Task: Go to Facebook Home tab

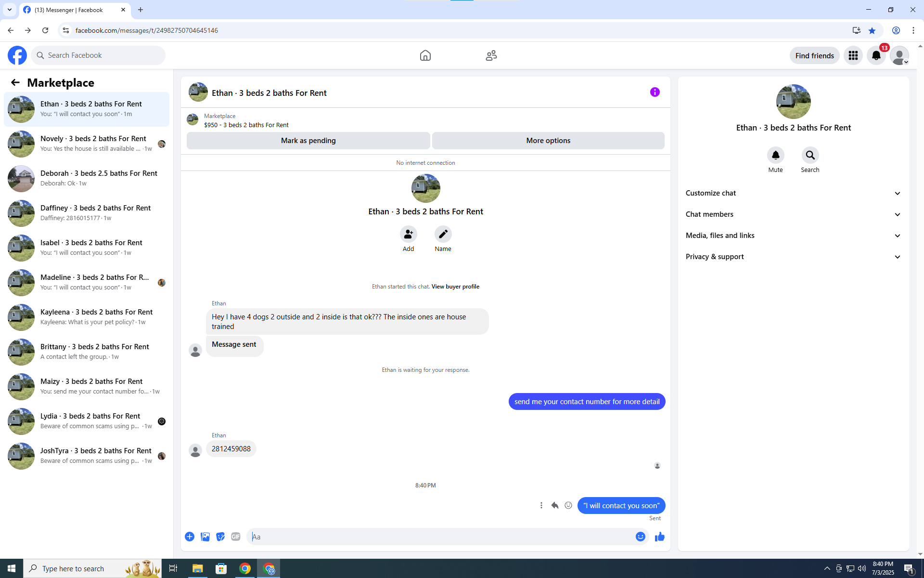Action: [425, 55]
